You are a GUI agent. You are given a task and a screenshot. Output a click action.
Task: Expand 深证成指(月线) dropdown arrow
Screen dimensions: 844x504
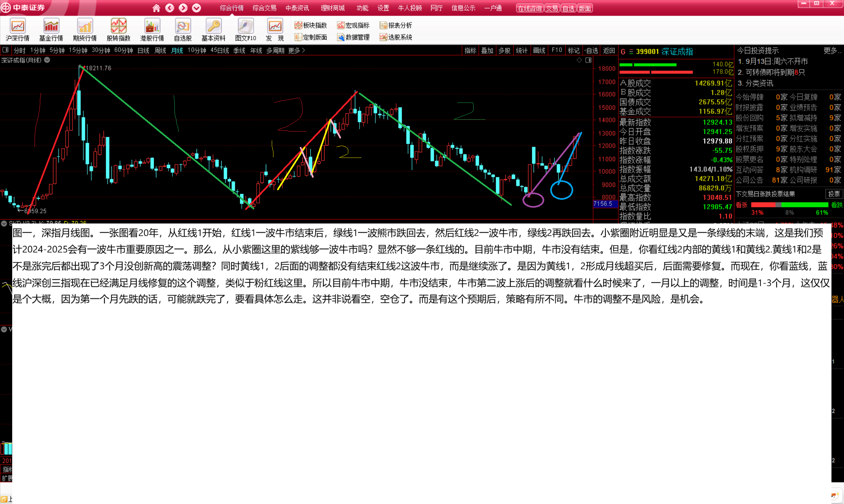tap(47, 60)
